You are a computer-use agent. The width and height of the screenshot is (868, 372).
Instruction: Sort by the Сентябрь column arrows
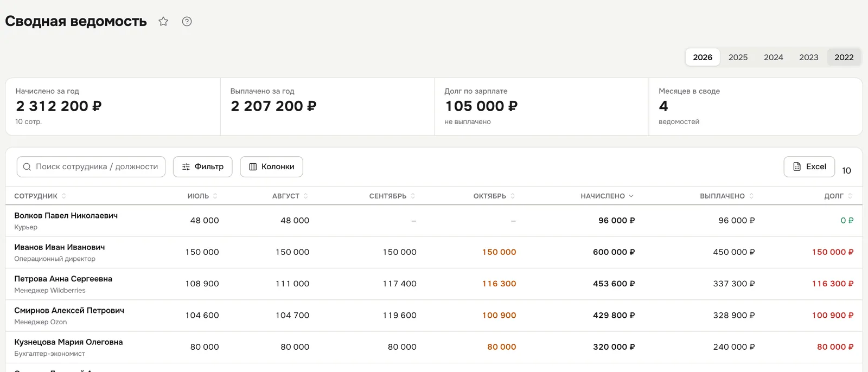click(x=413, y=196)
